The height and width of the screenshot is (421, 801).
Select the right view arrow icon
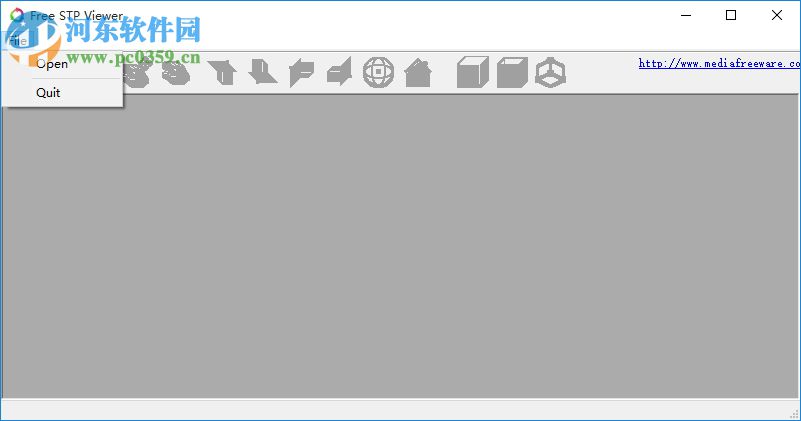click(339, 72)
